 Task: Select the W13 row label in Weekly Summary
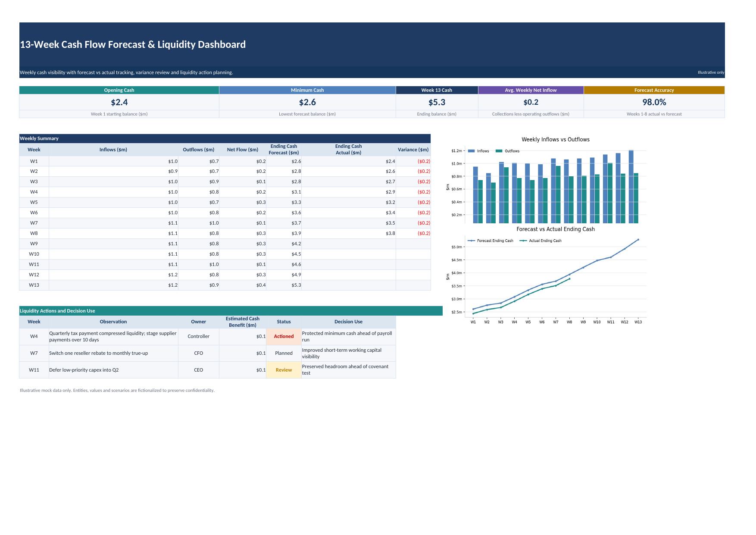pos(34,285)
